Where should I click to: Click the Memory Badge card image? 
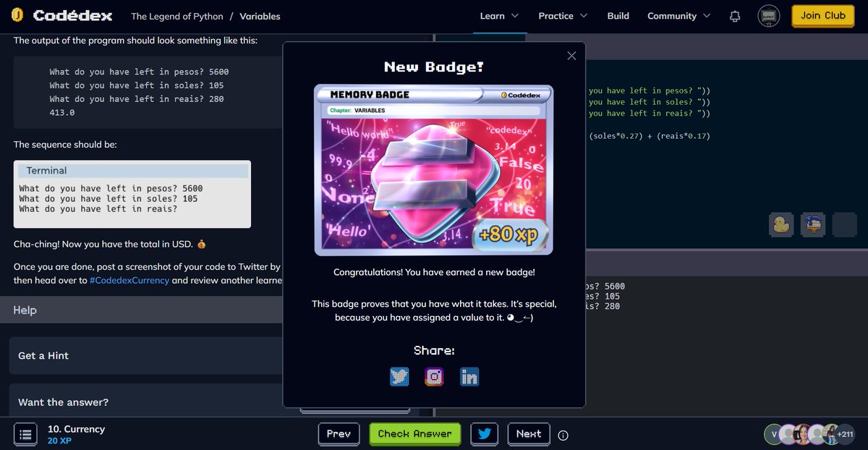[433, 170]
